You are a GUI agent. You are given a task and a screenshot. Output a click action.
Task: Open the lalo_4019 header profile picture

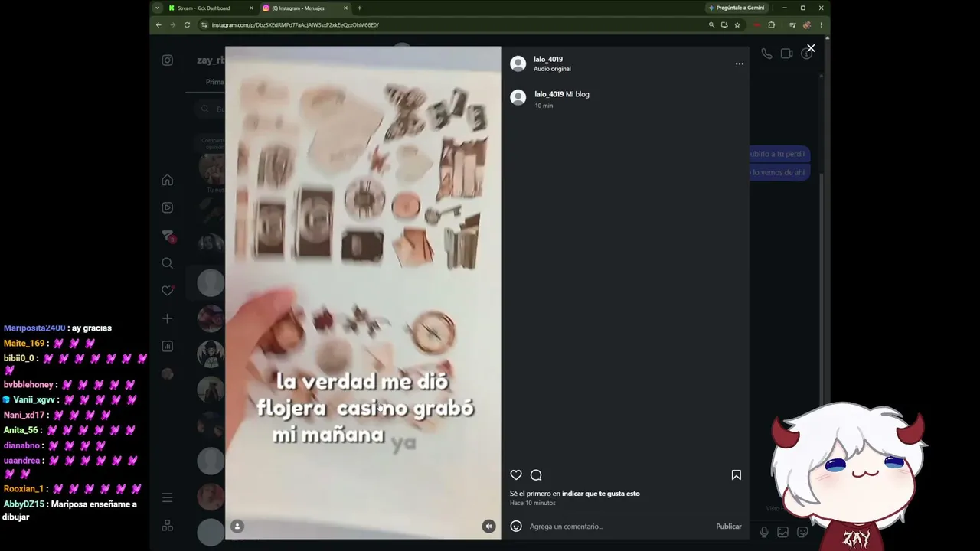pyautogui.click(x=518, y=64)
